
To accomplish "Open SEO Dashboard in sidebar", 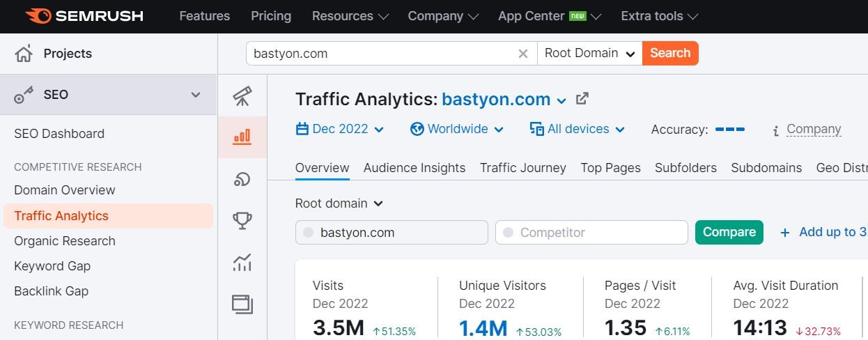I will (59, 134).
